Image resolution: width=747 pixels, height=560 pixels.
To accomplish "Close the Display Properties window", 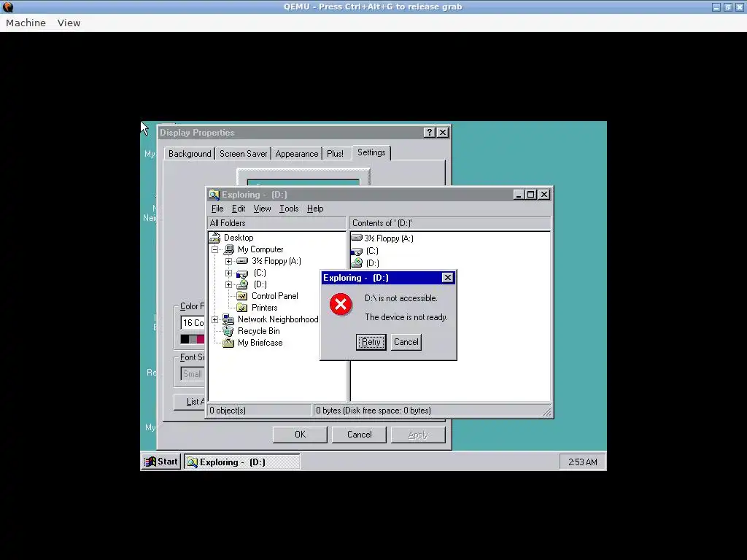I will tap(443, 133).
